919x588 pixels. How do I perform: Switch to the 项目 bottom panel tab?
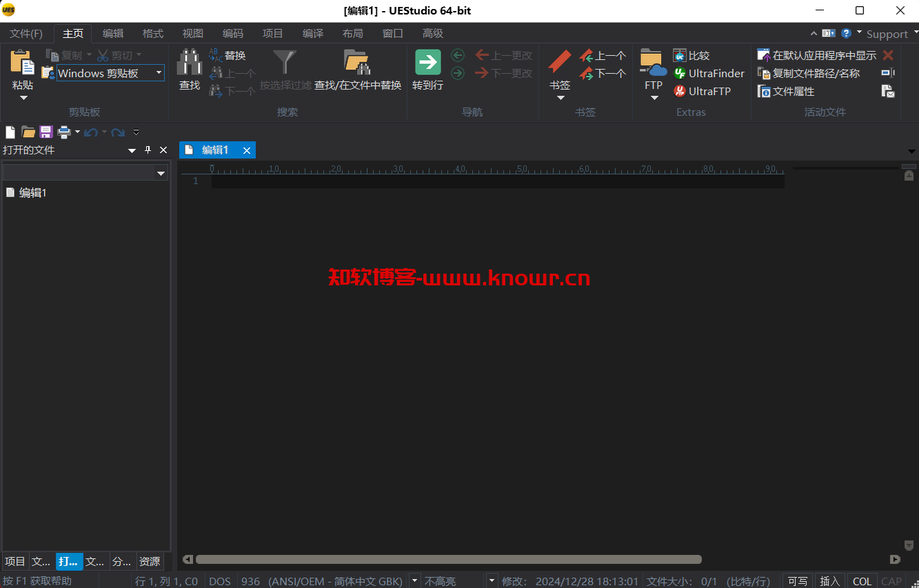(x=15, y=561)
